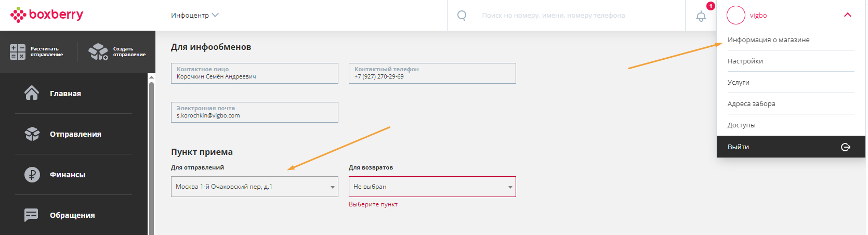
Task: Click the sidebar scrollbar up arrow
Action: pos(151,77)
